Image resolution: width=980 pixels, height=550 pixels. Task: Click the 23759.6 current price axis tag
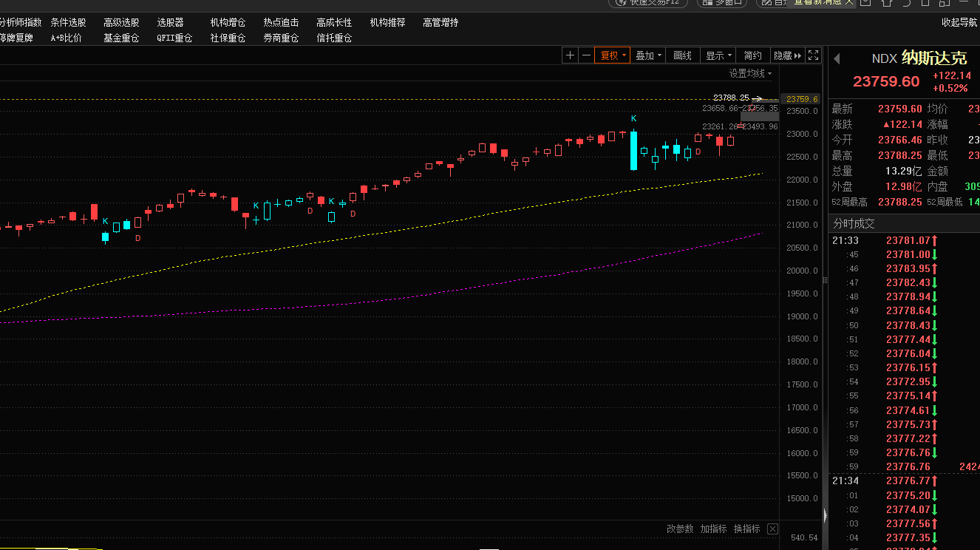801,99
